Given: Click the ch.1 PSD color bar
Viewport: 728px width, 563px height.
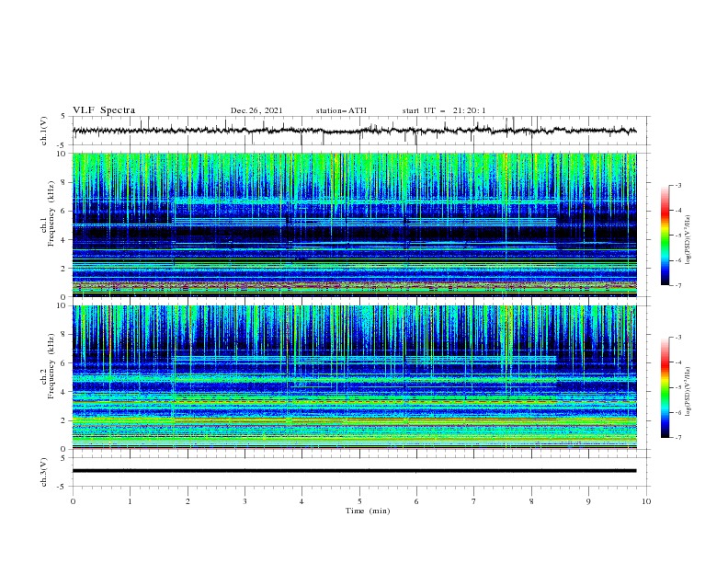Looking at the screenshot, I should 665,236.
